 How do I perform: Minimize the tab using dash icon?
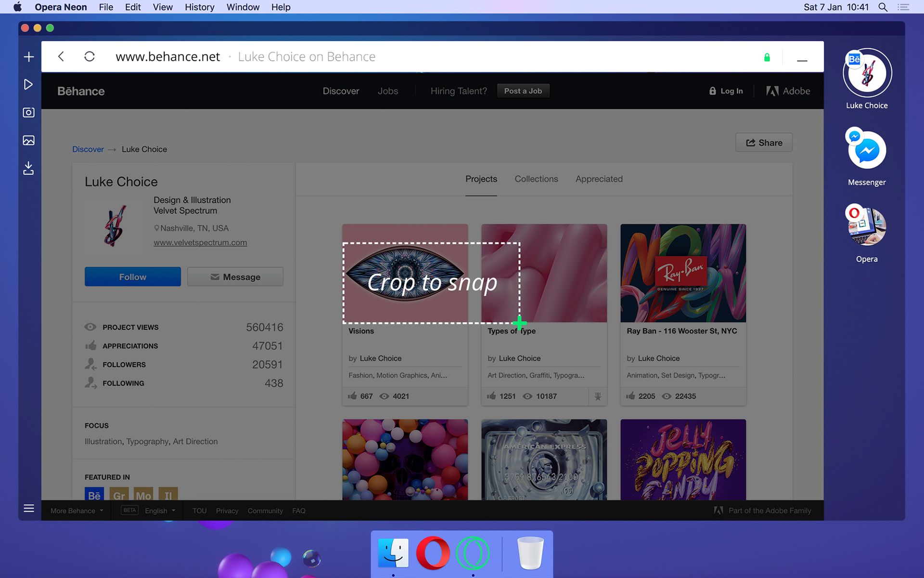pos(802,59)
